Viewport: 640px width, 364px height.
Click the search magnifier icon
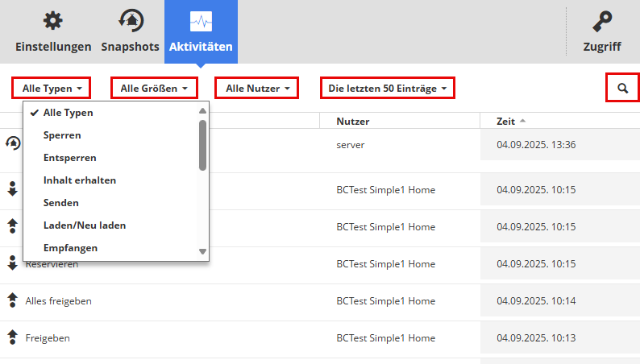tap(622, 87)
